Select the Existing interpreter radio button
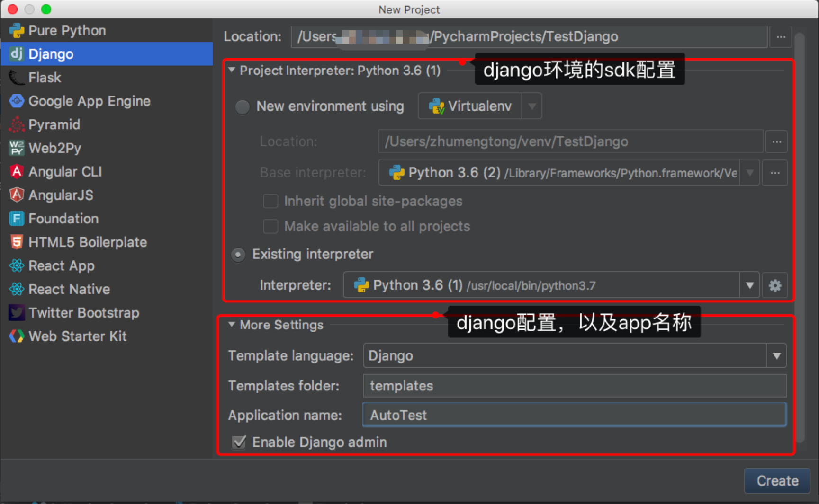This screenshot has width=819, height=504. [x=238, y=255]
